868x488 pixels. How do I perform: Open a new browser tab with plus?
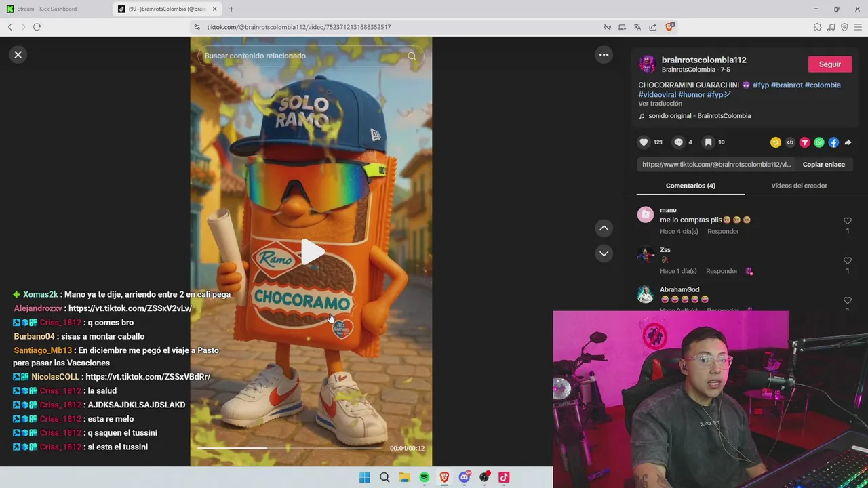[x=231, y=9]
